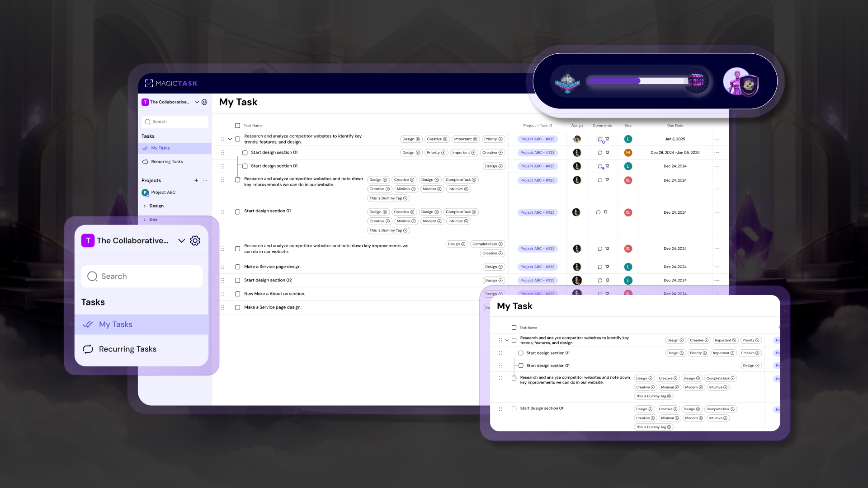This screenshot has width=868, height=488.
Task: Check Now Make a About us section checkbox
Action: (237, 294)
